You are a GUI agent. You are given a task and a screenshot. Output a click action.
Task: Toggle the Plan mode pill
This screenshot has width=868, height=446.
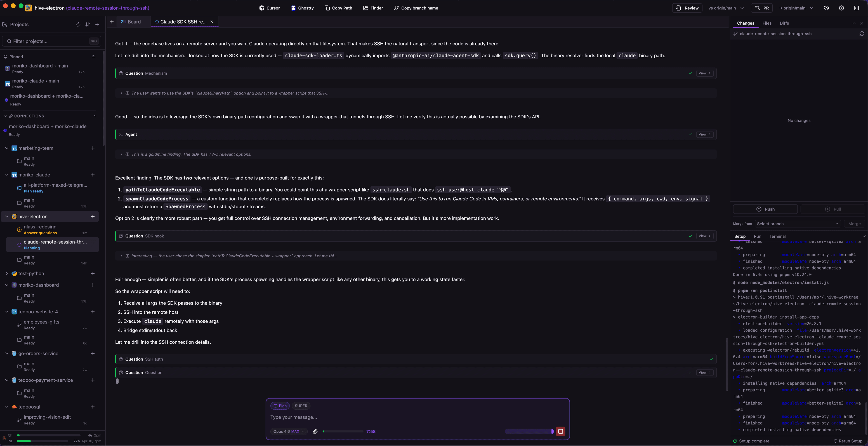280,406
